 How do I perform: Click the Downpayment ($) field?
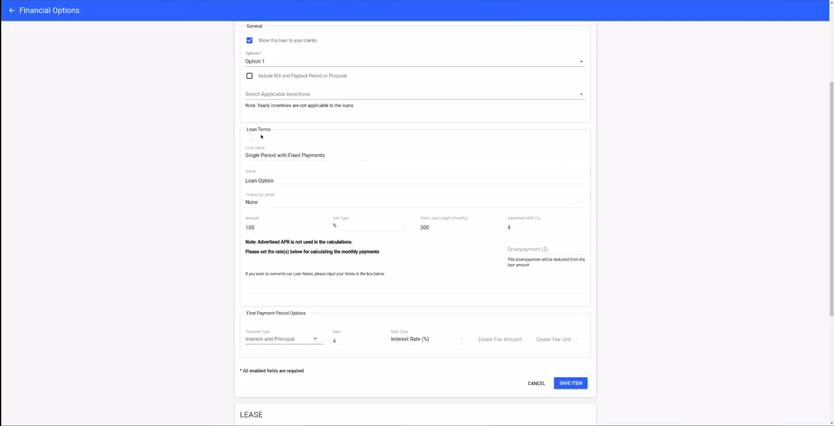click(545, 249)
